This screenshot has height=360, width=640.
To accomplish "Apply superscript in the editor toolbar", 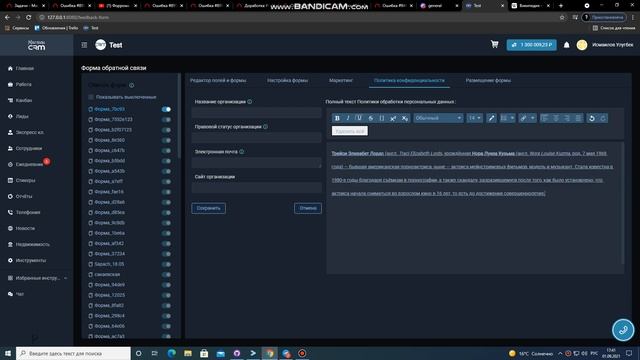I will click(x=393, y=118).
